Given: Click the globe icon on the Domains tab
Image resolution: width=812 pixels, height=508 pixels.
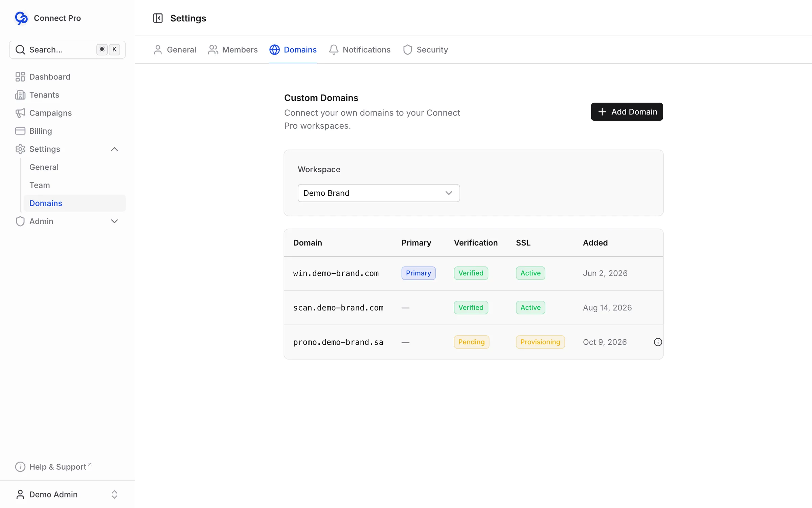Looking at the screenshot, I should pos(274,50).
